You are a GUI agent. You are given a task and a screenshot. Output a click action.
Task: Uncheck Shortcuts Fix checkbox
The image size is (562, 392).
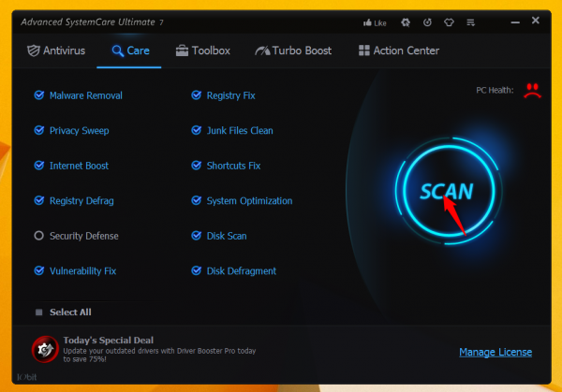point(196,166)
